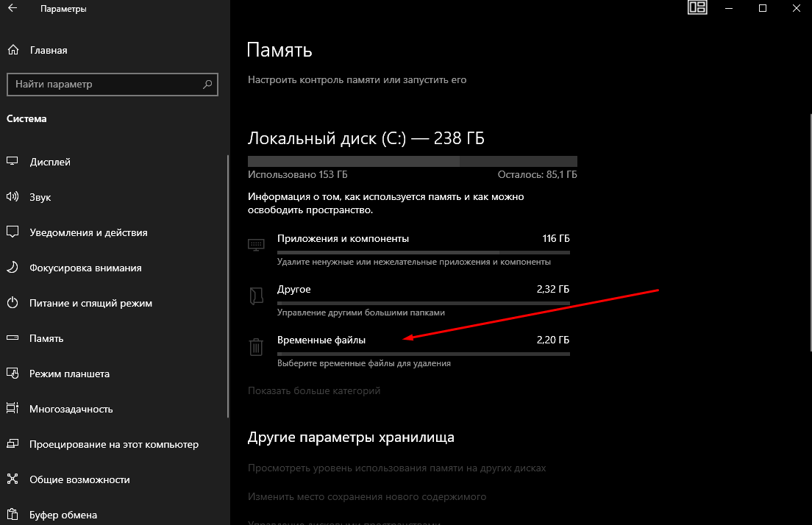This screenshot has width=812, height=525.
Task: Open Настроить контроль памяти или запустить его
Action: 357,79
